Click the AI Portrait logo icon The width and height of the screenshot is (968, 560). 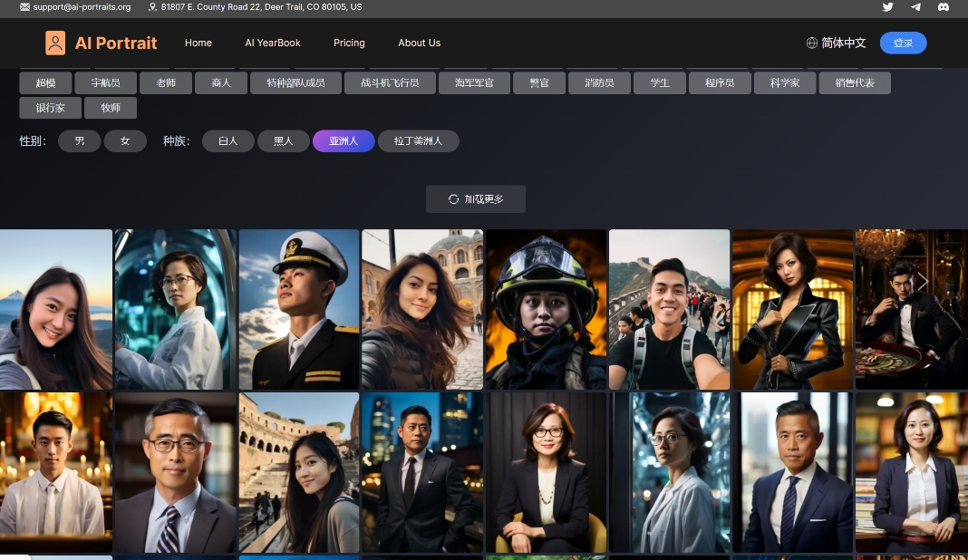(x=54, y=43)
